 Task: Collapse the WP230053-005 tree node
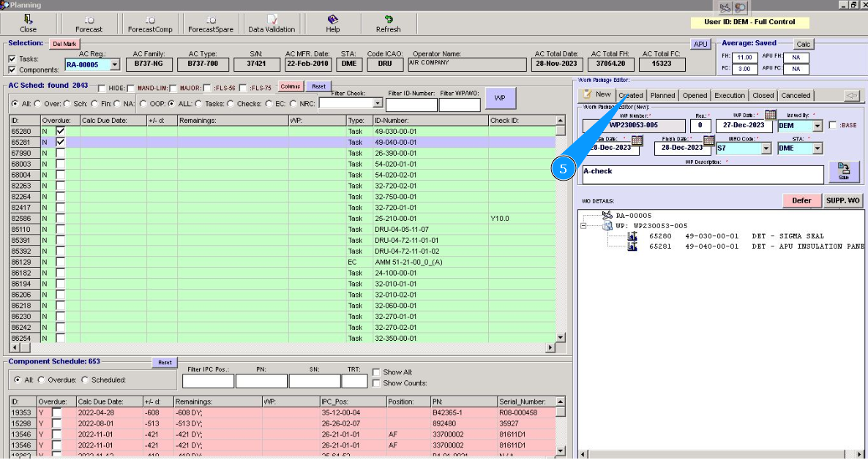584,227
